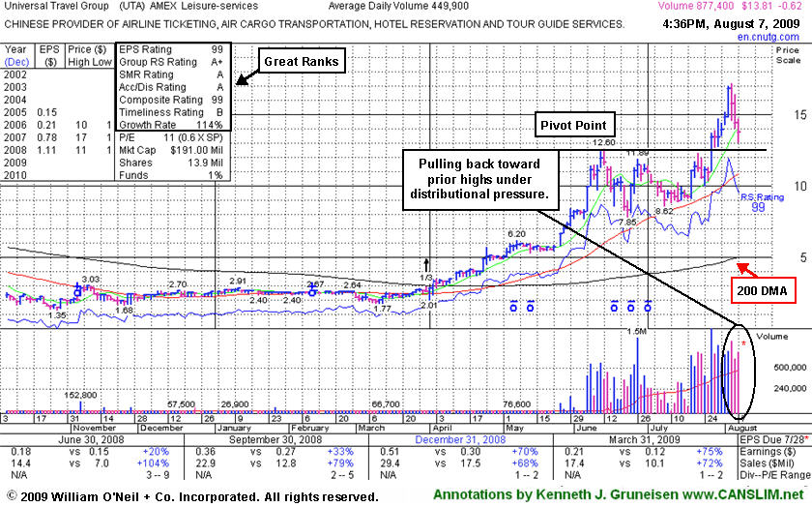Select the 6.20 price high label

(516, 234)
